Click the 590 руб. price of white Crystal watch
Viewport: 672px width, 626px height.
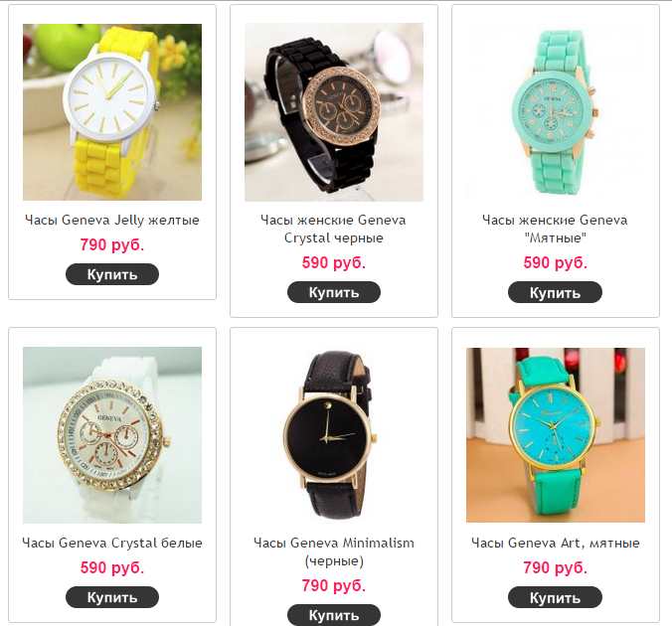click(112, 567)
